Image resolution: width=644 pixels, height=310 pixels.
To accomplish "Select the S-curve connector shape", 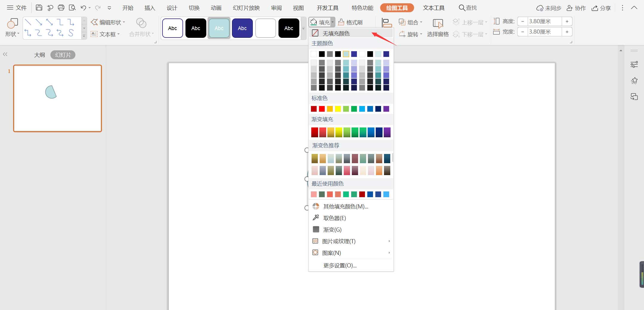I will pyautogui.click(x=71, y=33).
